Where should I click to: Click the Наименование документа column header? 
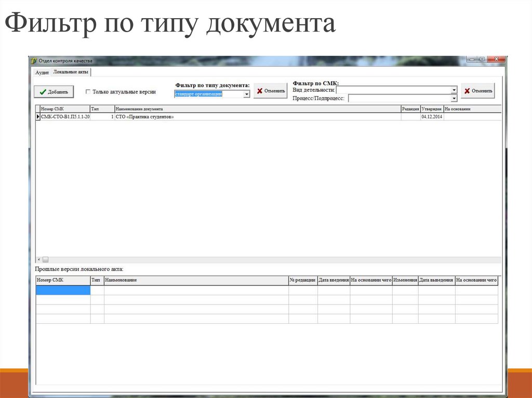258,109
